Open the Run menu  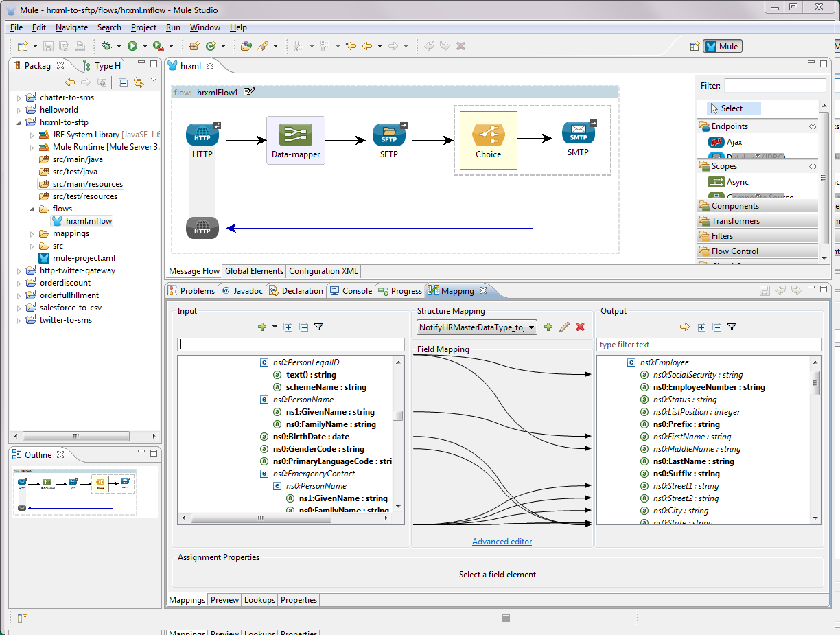coord(173,27)
